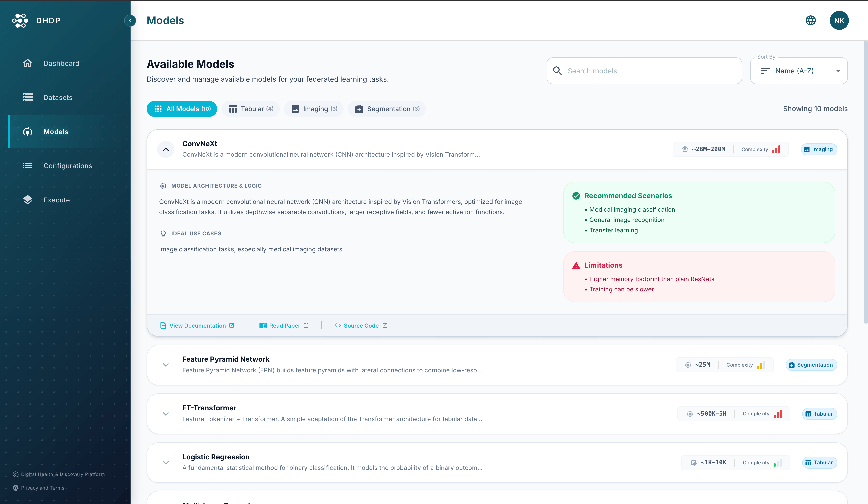Open Configurations list in sidebar
This screenshot has height=504, width=868.
pos(68,166)
